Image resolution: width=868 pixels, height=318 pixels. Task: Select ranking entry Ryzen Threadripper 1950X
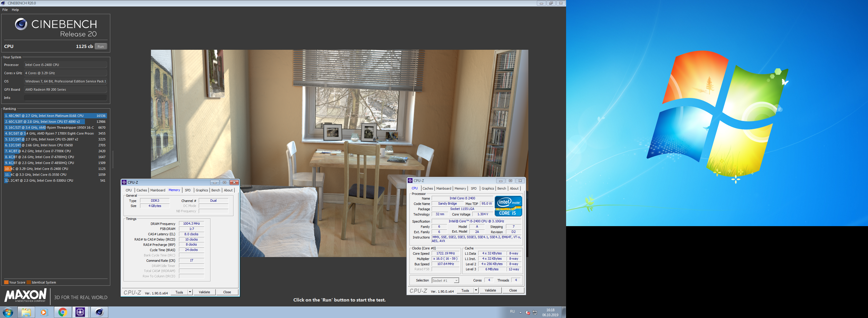click(x=55, y=127)
